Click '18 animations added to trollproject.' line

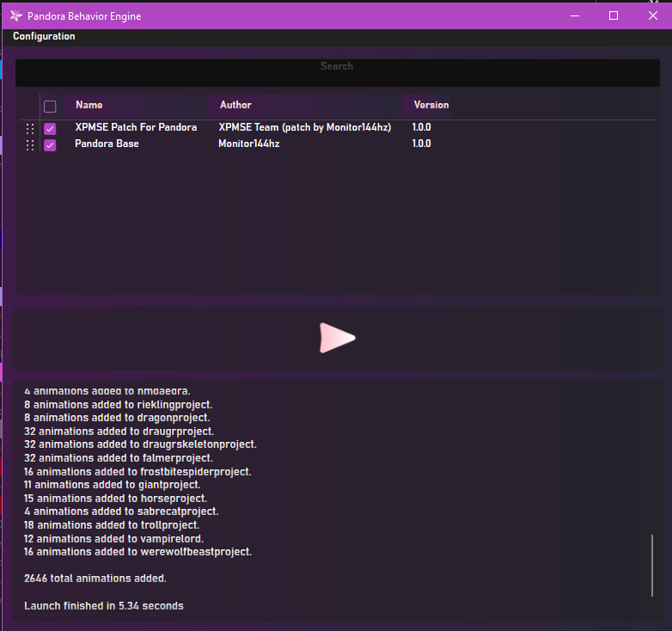[112, 525]
